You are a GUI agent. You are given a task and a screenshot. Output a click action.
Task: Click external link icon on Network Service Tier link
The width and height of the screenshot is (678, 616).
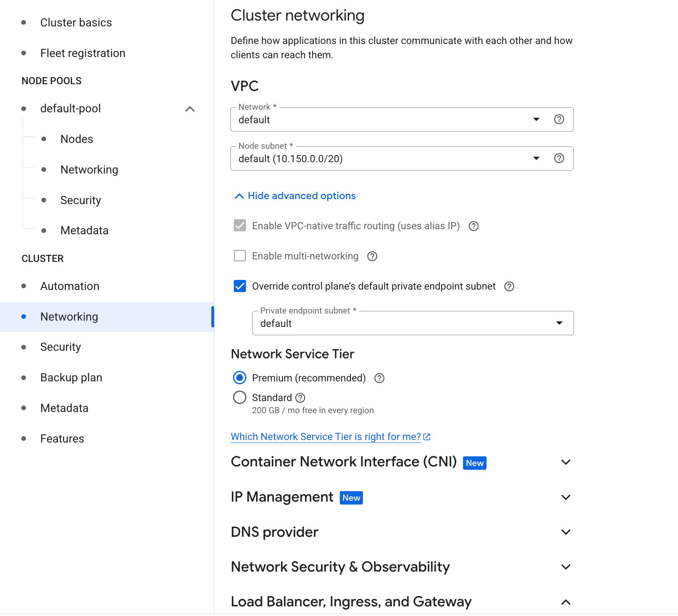point(427,436)
